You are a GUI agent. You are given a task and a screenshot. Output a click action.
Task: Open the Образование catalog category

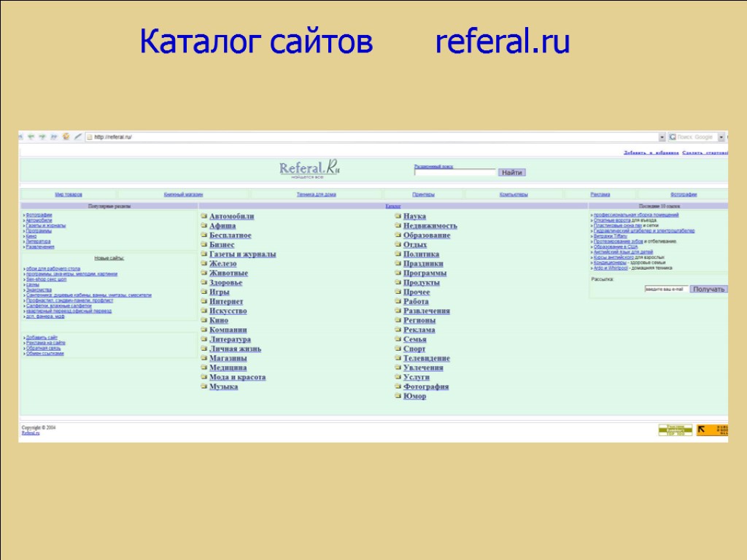click(427, 236)
